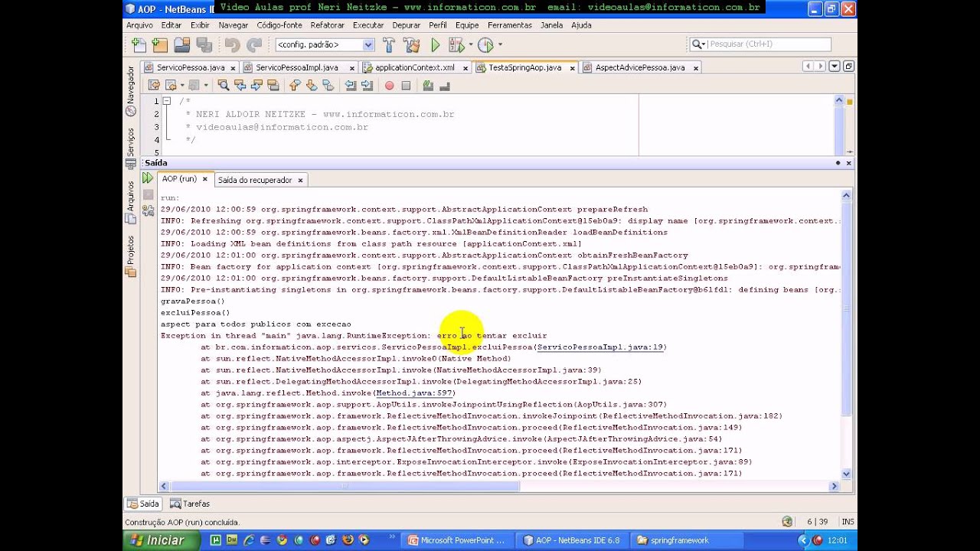
Task: Click the Debug project icon
Action: point(459,45)
